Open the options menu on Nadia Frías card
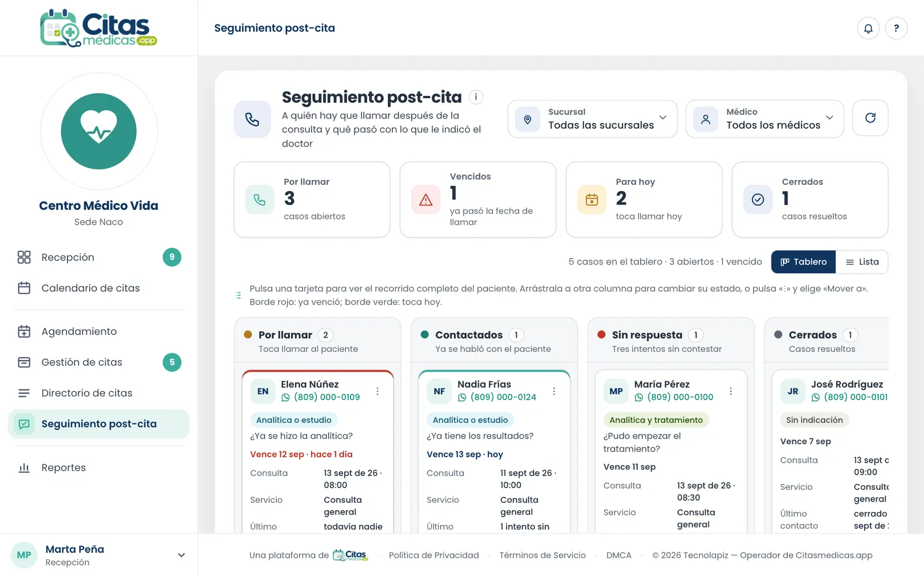The height and width of the screenshot is (576, 924). (x=554, y=391)
